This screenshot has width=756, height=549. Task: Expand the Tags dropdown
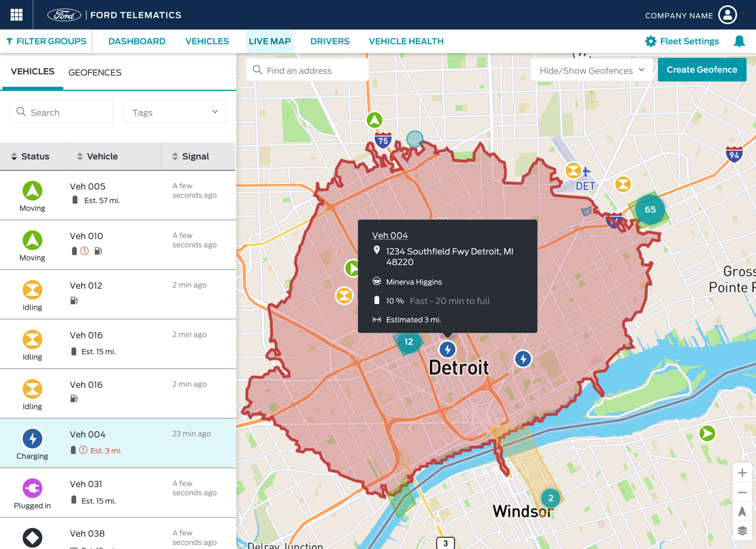pos(174,112)
